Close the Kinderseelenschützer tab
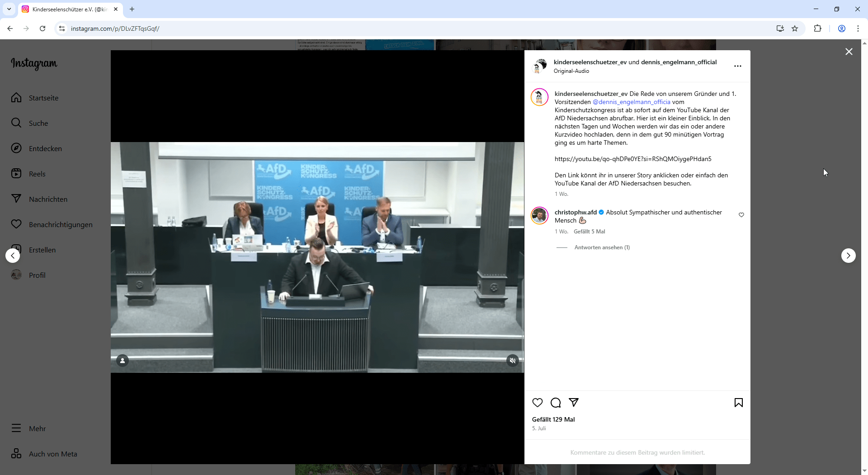The width and height of the screenshot is (868, 475). click(116, 9)
